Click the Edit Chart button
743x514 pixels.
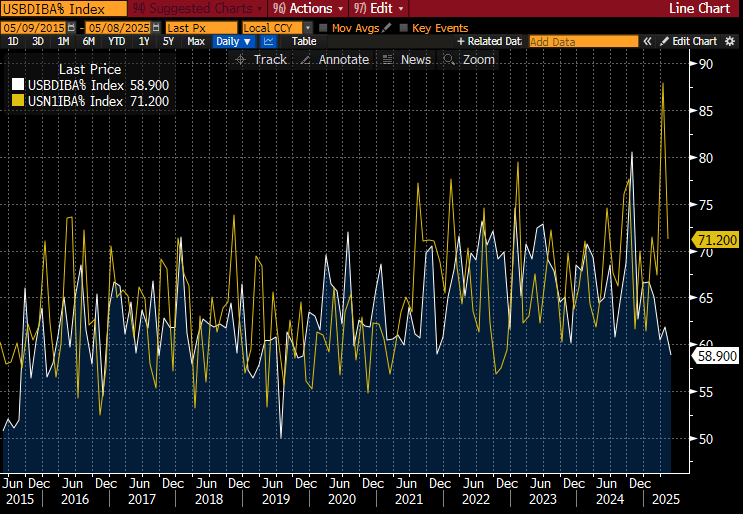(x=687, y=41)
